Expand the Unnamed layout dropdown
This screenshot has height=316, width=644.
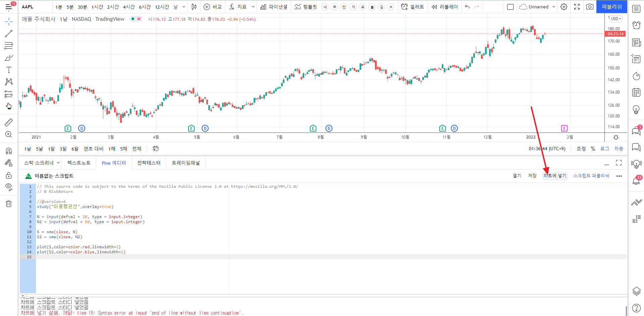pyautogui.click(x=554, y=7)
